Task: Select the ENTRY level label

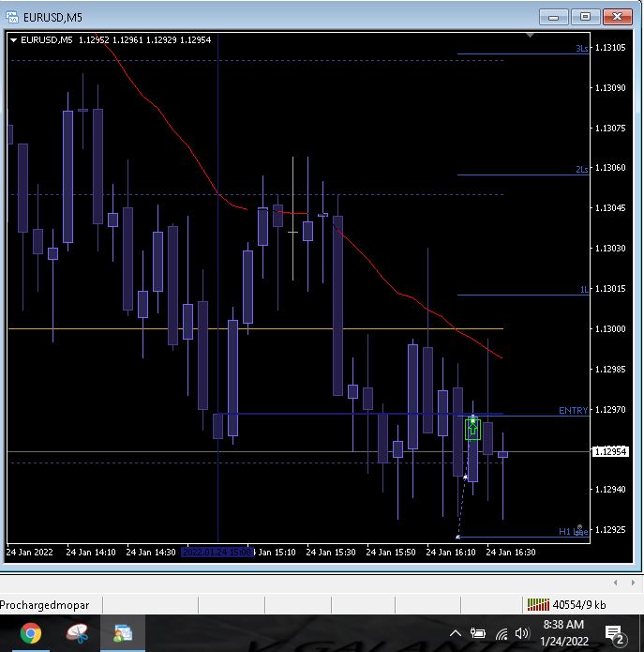Action: click(573, 410)
